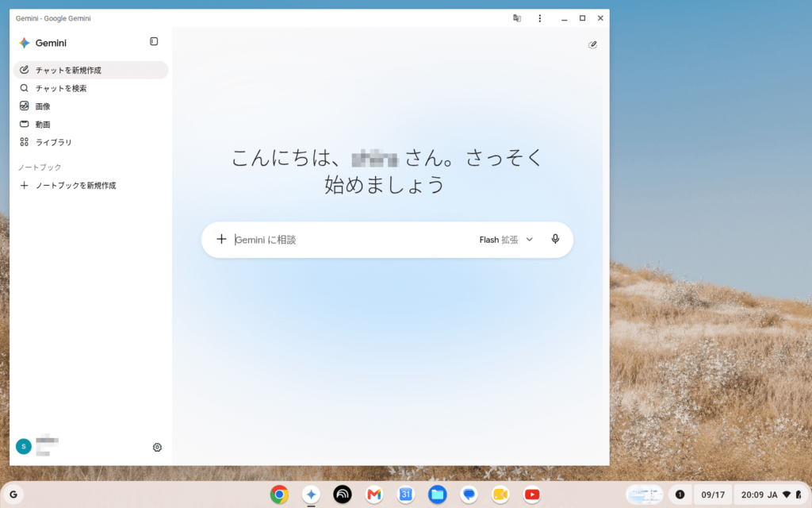Click the Gemini app icon on shelf
812x508 pixels.
point(311,495)
